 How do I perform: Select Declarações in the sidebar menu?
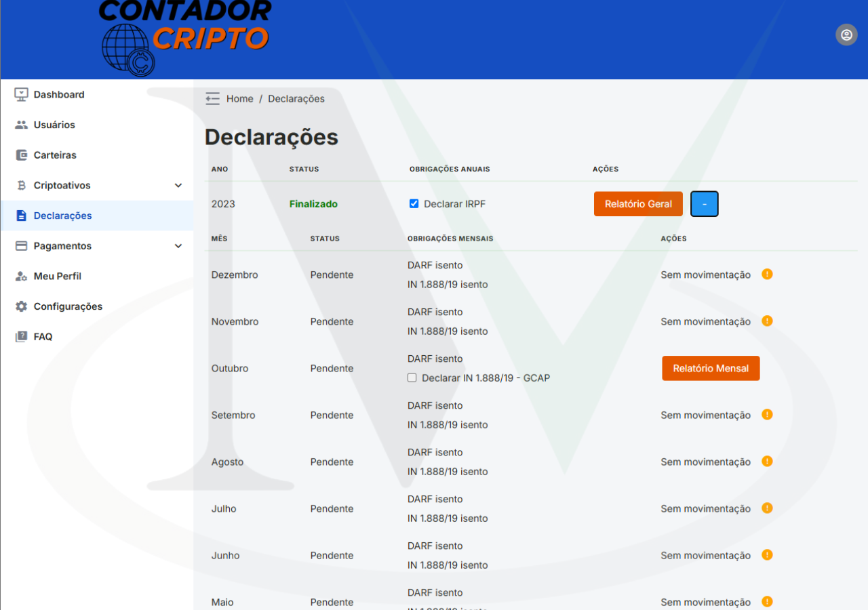point(62,216)
